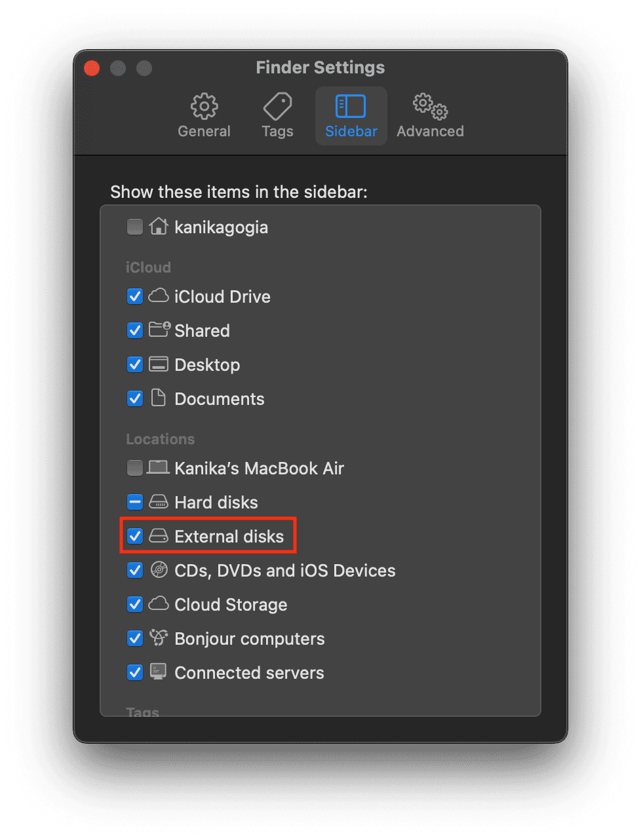Click the Kanika's MacBook Air label

[259, 468]
